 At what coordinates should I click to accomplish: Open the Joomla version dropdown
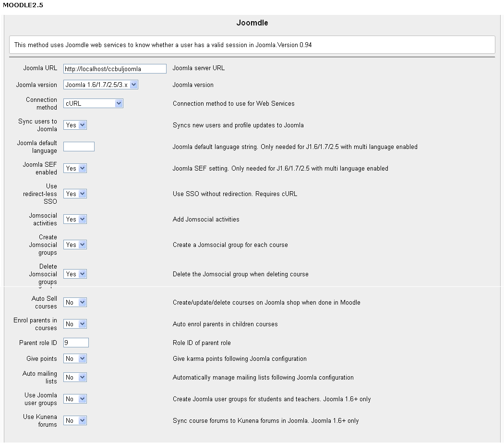click(x=101, y=85)
